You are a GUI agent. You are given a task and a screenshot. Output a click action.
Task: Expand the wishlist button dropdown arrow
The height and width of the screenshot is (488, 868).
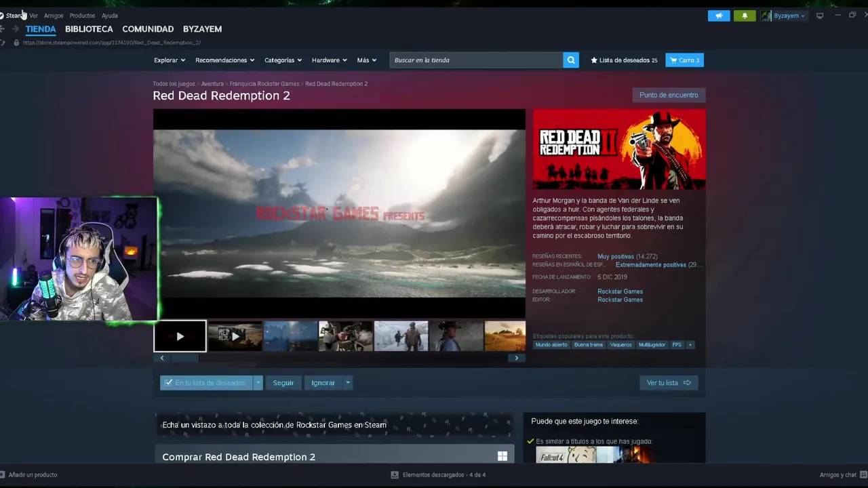click(x=258, y=383)
